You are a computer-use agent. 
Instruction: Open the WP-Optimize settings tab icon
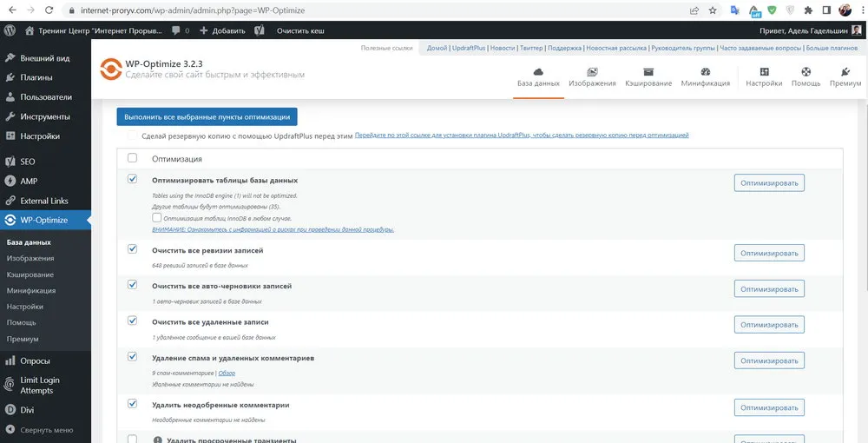point(764,72)
